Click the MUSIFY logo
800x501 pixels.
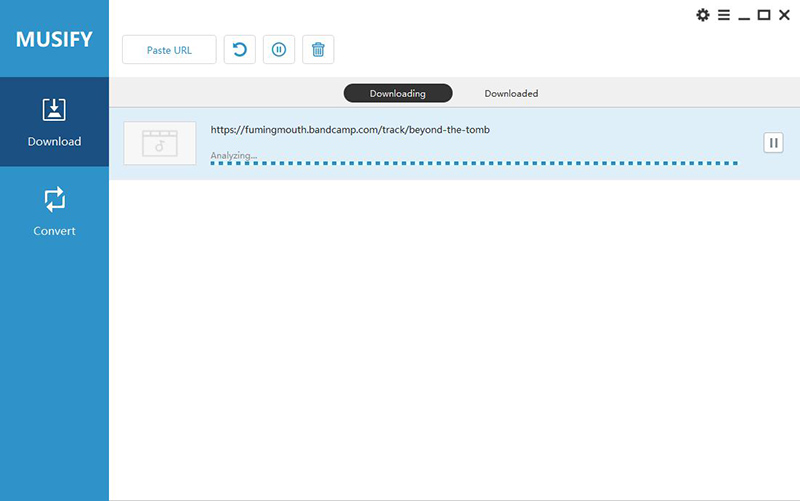point(54,39)
